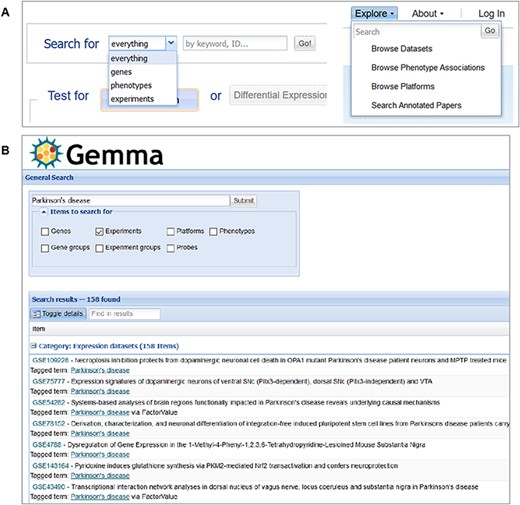This screenshot has width=520, height=505.
Task: Click the Toggle details icon
Action: tap(37, 314)
